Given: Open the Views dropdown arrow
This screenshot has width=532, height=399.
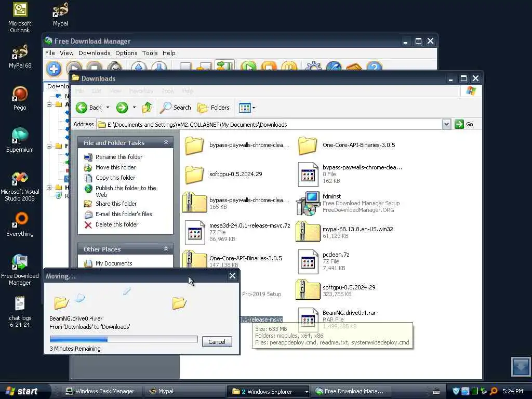Looking at the screenshot, I should pos(254,108).
